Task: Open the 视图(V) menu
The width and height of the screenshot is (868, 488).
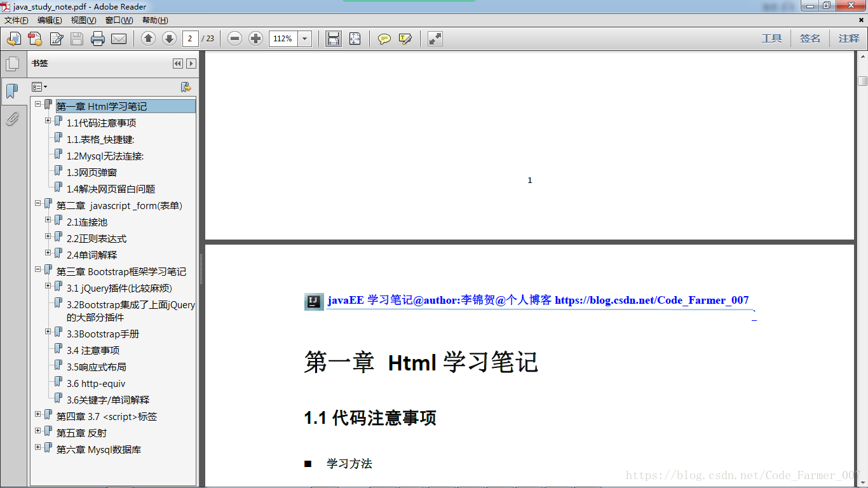Action: pos(83,20)
